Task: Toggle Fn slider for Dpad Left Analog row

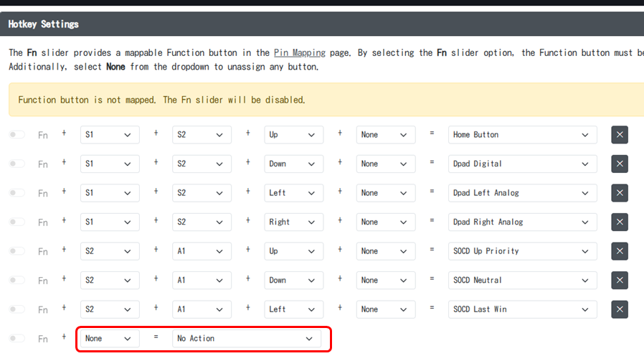Action: (x=16, y=193)
